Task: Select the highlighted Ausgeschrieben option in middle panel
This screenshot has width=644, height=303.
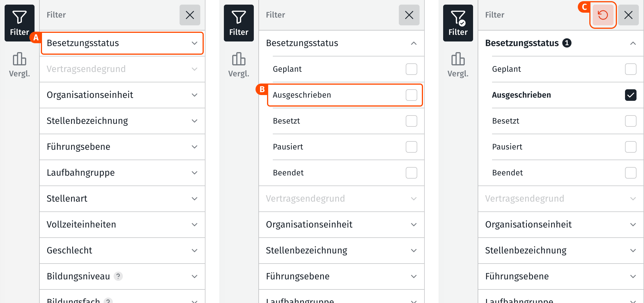Action: click(x=411, y=95)
